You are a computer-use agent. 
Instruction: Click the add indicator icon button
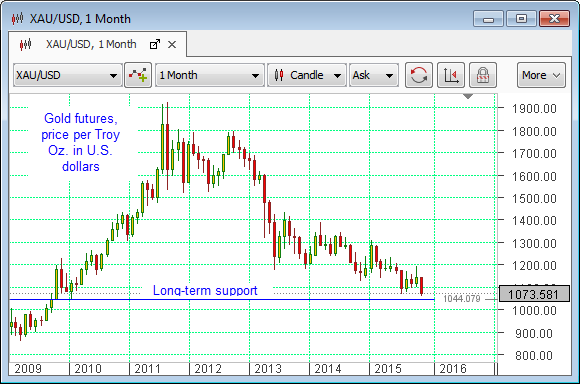click(138, 75)
